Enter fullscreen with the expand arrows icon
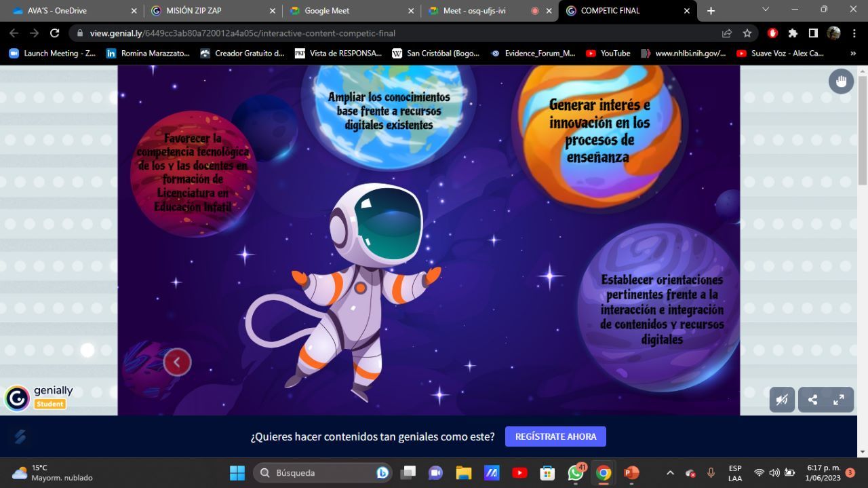The image size is (868, 488). coord(840,400)
